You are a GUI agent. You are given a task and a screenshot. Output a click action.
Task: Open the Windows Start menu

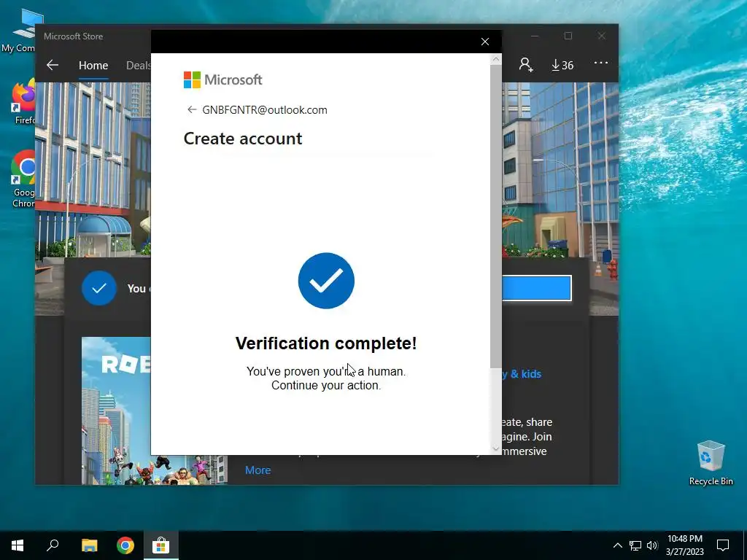point(18,545)
